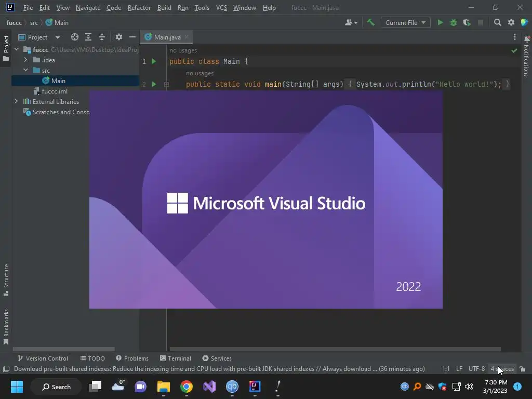Toggle tool window quick access icon in status bar corner
The height and width of the screenshot is (399, 532).
(x=6, y=369)
